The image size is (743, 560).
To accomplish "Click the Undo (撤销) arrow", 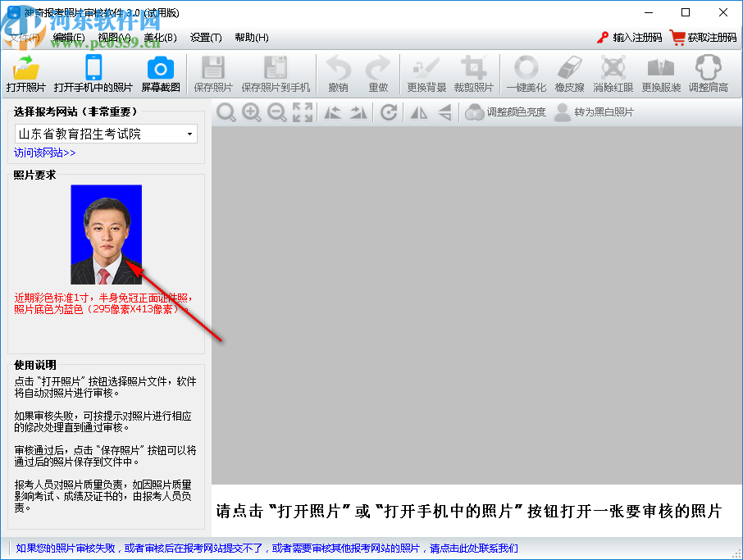I will coord(339,67).
